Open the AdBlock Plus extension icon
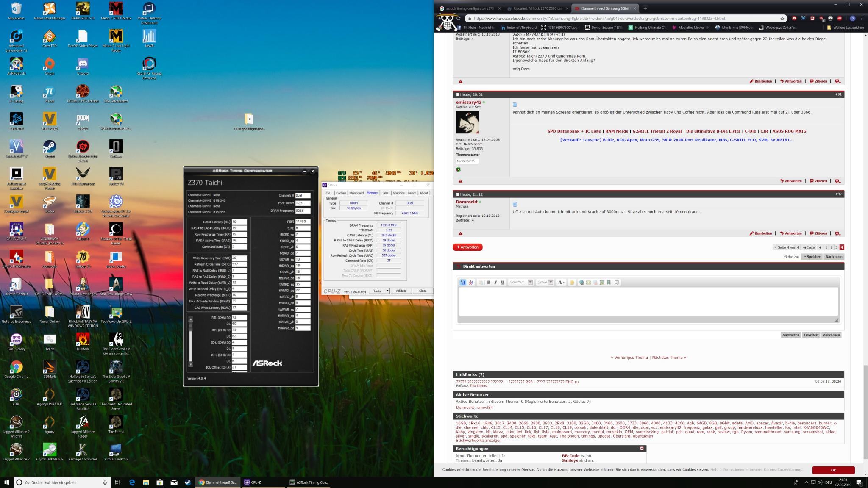 (839, 19)
